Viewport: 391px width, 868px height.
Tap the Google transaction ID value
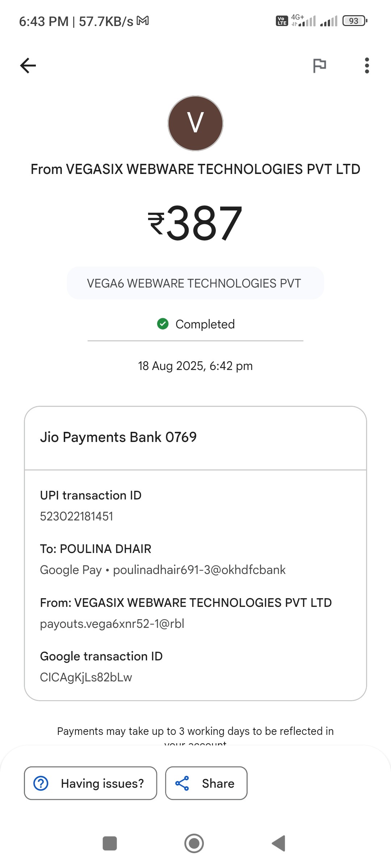tap(86, 677)
